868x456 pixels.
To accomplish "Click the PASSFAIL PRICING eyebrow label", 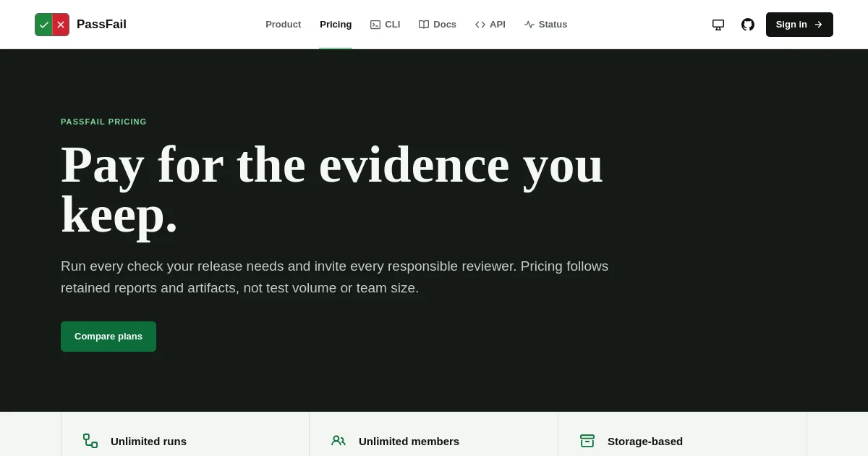I will coord(103,122).
